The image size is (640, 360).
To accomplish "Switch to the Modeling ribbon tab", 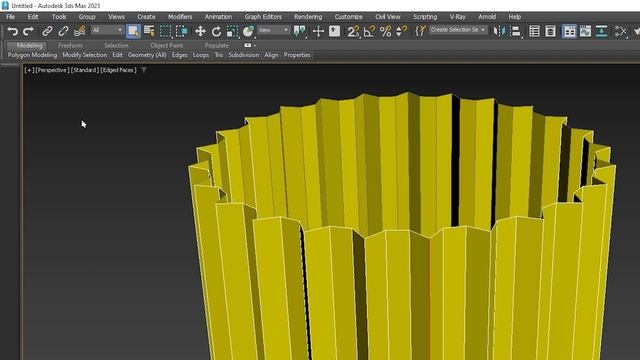I will tap(29, 45).
